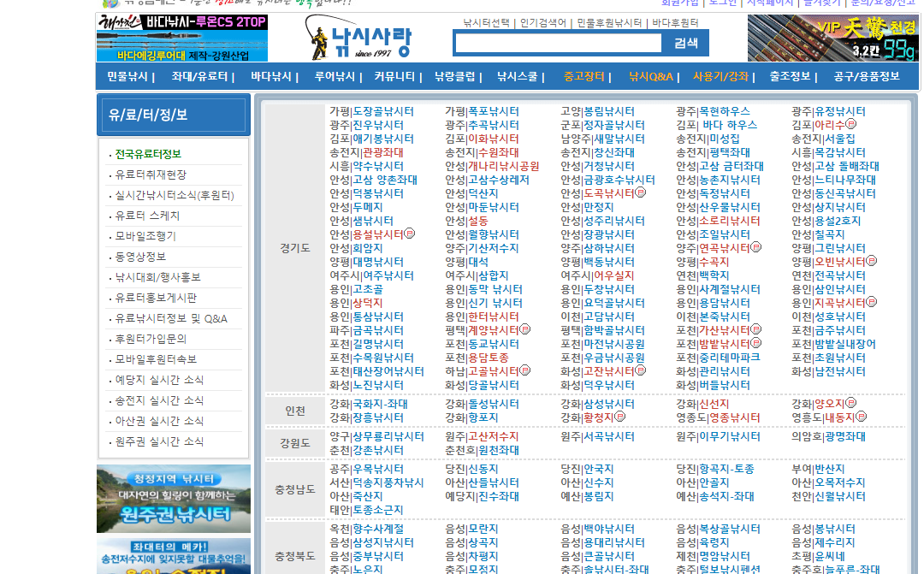Image resolution: width=924 pixels, height=574 pixels.
Task: Open 원주권 실시간 소식
Action: [159, 441]
